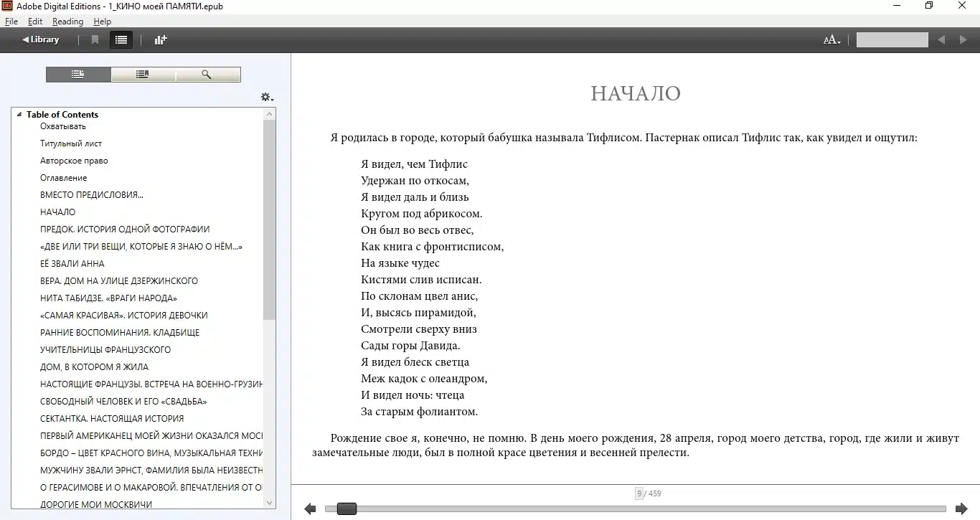Click the 'НАЧАЛО' chapter heading
The width and height of the screenshot is (980, 520).
(636, 93)
